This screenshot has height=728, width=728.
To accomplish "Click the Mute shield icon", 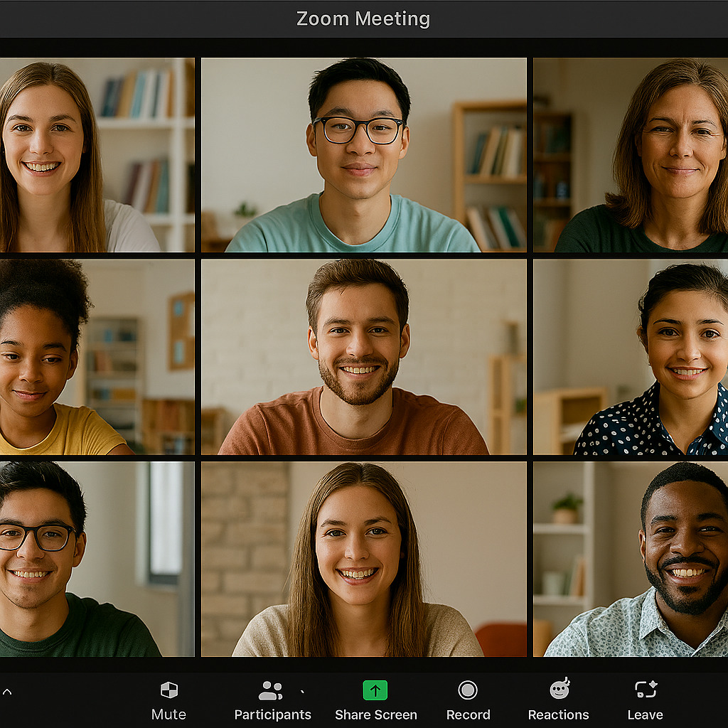I will click(169, 690).
